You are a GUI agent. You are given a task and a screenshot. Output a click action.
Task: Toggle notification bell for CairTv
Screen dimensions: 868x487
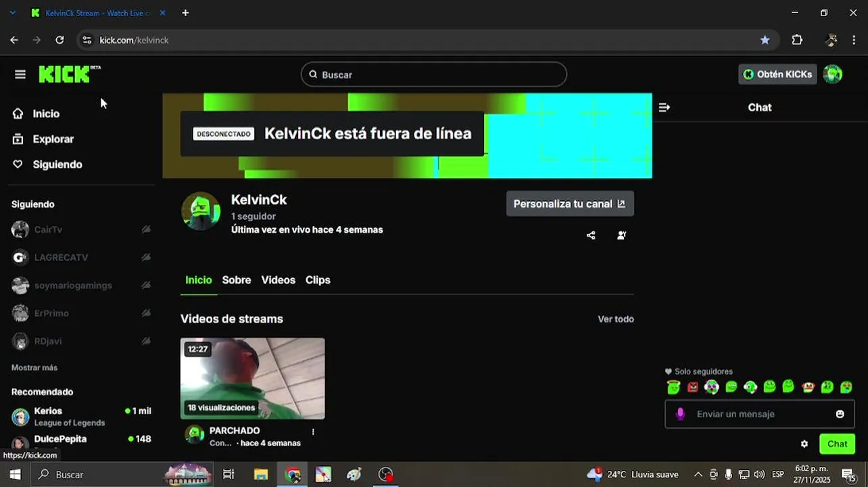pyautogui.click(x=145, y=229)
